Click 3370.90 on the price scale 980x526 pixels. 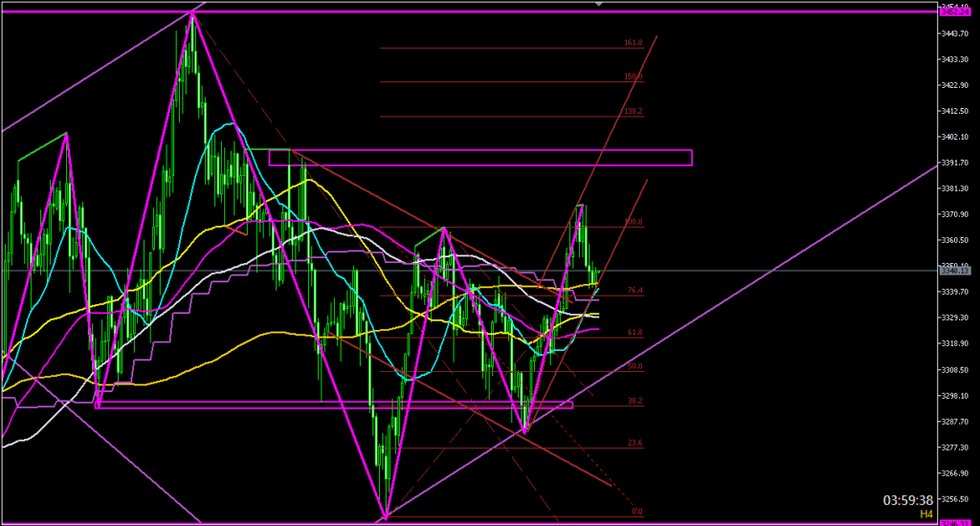point(956,214)
